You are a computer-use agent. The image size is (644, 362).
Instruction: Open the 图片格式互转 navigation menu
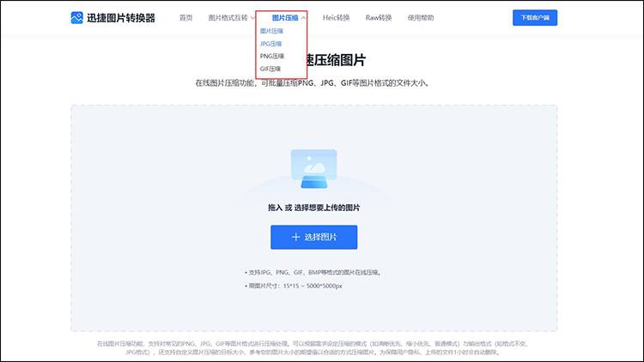coord(227,17)
